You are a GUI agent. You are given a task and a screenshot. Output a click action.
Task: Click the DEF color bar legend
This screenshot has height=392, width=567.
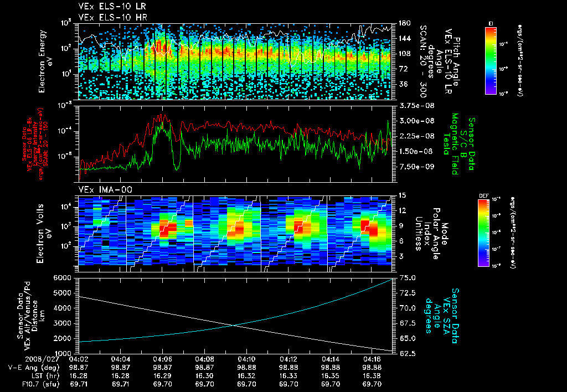483,233
